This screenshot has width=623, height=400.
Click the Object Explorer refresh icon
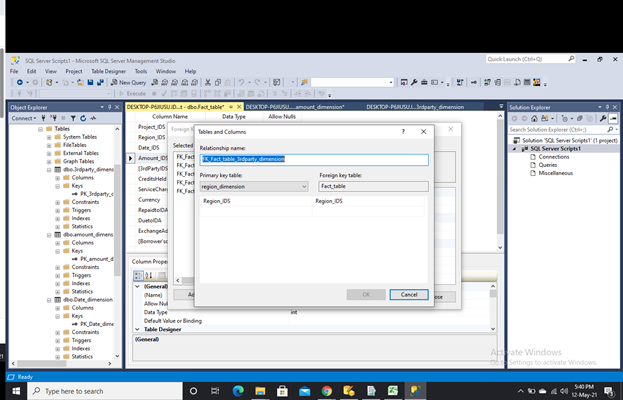tap(83, 118)
